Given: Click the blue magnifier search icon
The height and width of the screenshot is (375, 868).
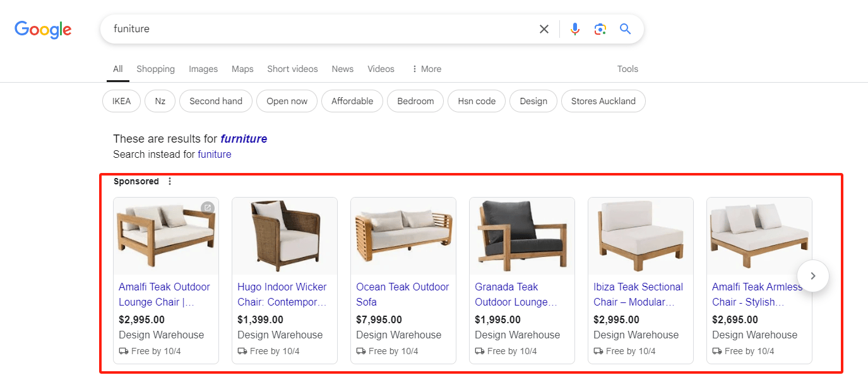Looking at the screenshot, I should [x=625, y=29].
